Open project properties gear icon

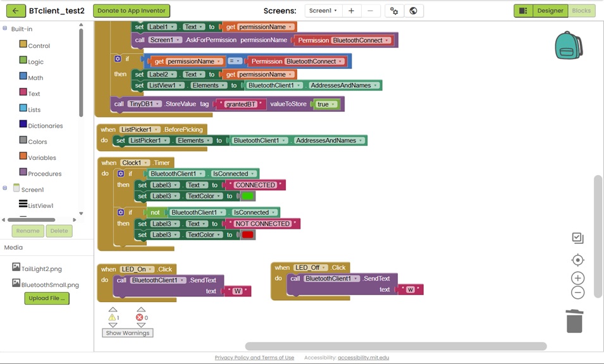pyautogui.click(x=394, y=11)
